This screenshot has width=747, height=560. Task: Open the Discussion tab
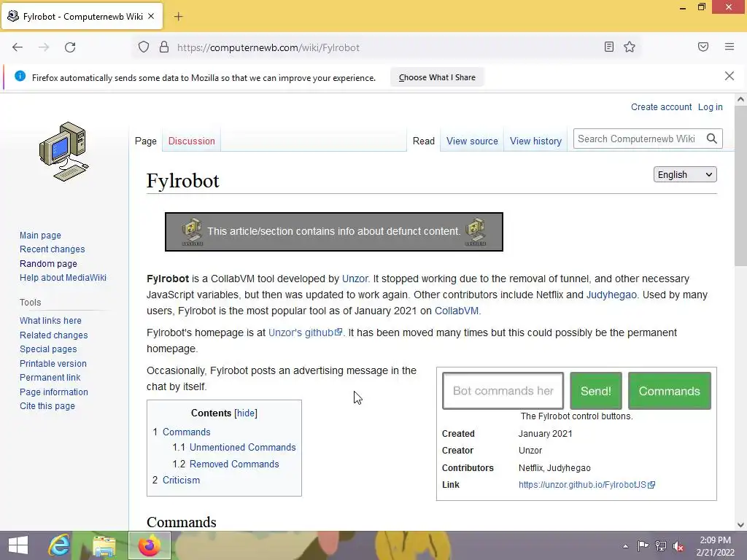click(192, 141)
